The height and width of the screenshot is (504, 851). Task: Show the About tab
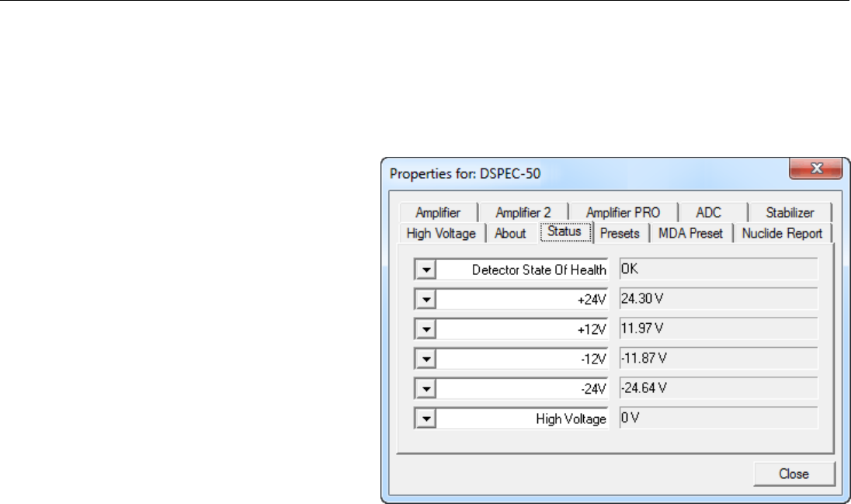pyautogui.click(x=510, y=234)
